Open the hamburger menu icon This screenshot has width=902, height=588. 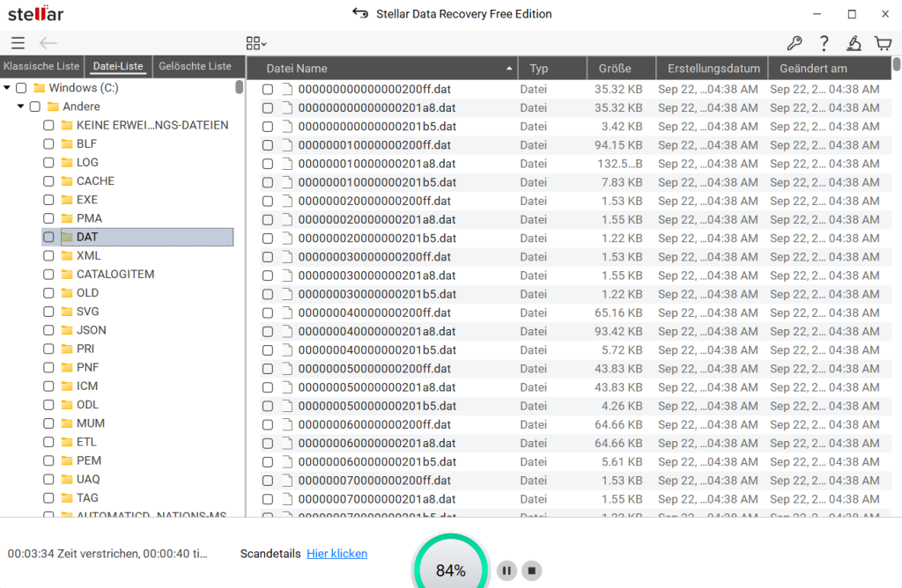click(18, 43)
